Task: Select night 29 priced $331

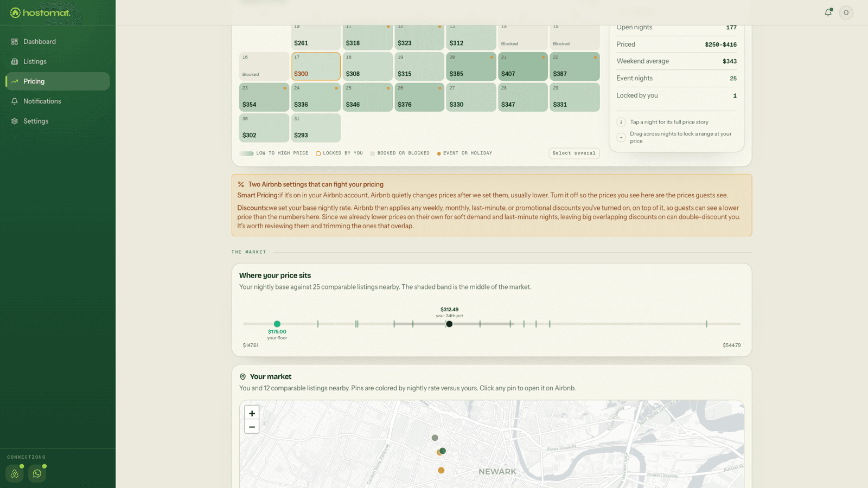Action: click(x=575, y=97)
